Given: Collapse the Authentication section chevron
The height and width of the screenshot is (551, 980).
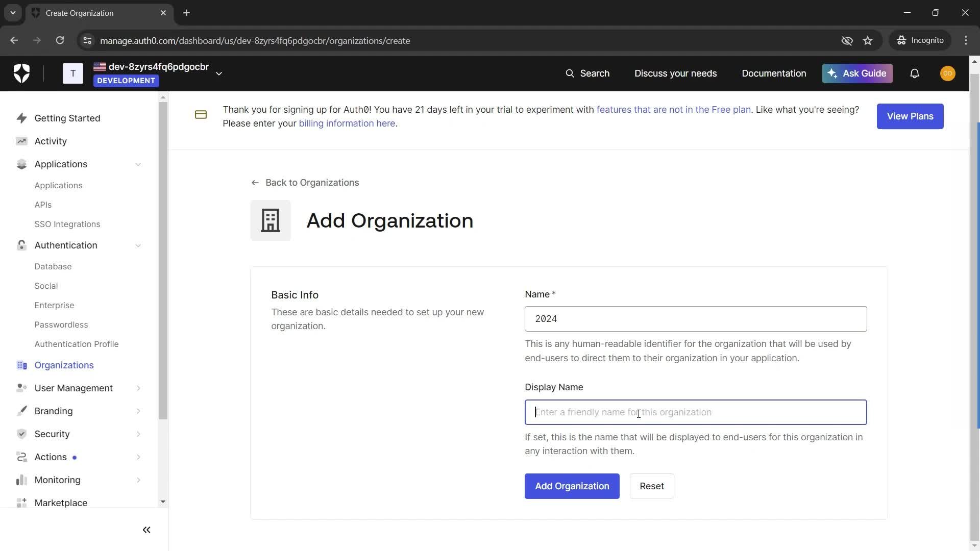Looking at the screenshot, I should [x=138, y=245].
